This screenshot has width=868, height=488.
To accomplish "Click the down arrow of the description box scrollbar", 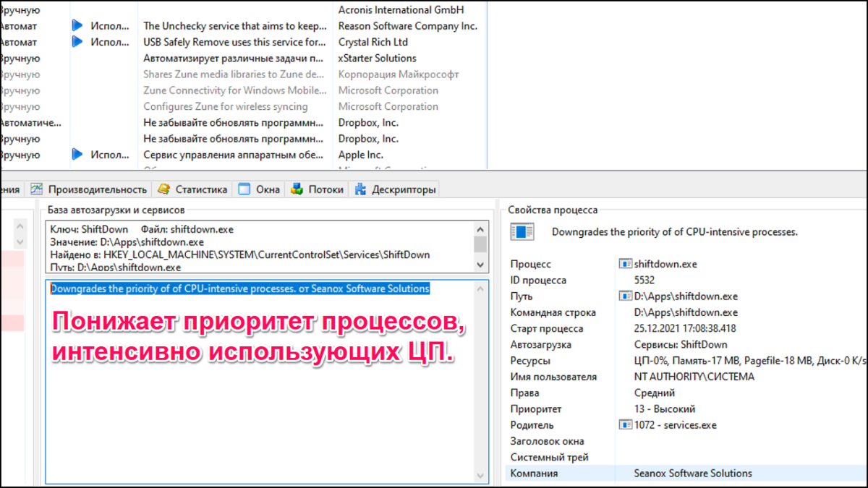I will (480, 475).
